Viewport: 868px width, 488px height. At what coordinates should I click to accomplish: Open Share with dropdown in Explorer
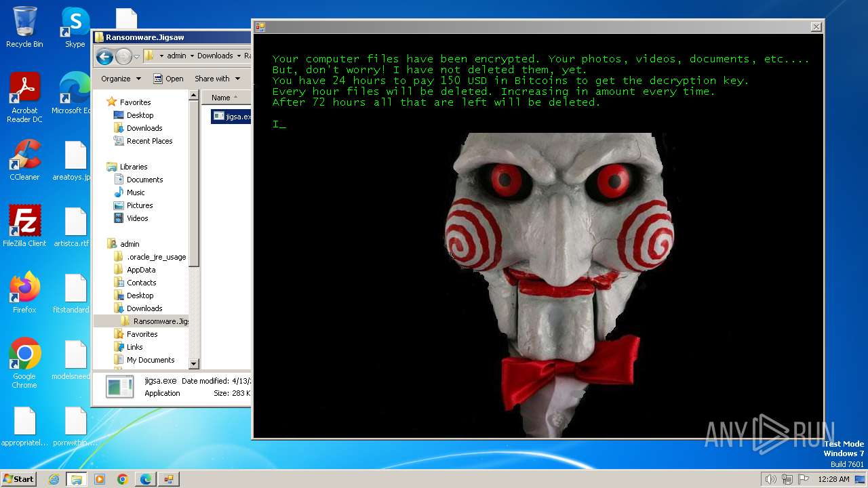tap(217, 79)
